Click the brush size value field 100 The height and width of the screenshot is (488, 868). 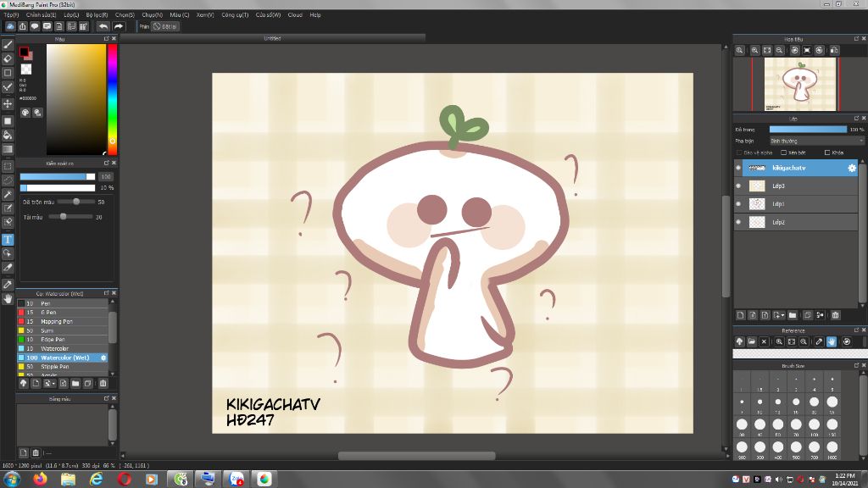(x=106, y=176)
